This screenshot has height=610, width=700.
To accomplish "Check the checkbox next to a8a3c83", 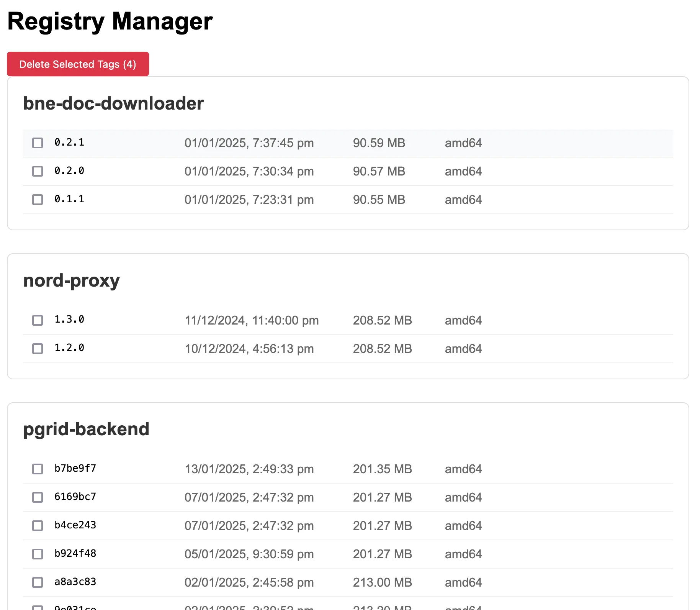I will (x=37, y=582).
